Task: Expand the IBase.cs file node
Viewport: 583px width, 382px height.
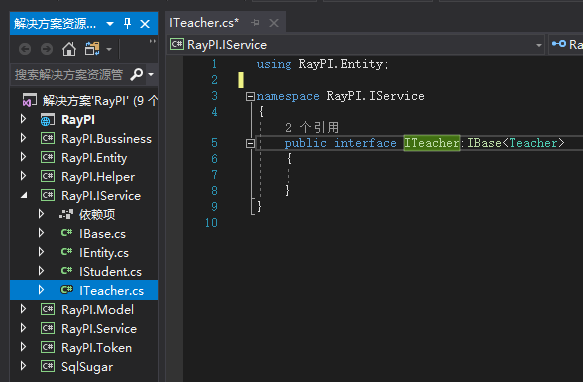Action: 41,233
